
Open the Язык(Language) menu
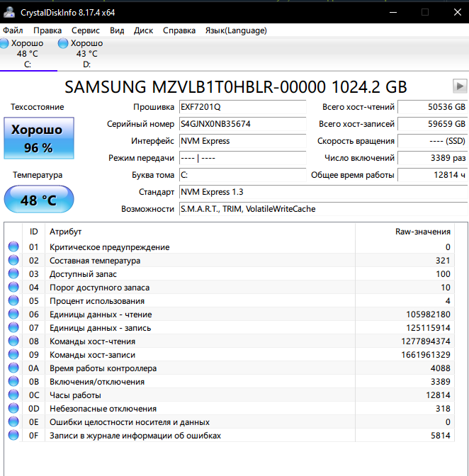(x=236, y=30)
